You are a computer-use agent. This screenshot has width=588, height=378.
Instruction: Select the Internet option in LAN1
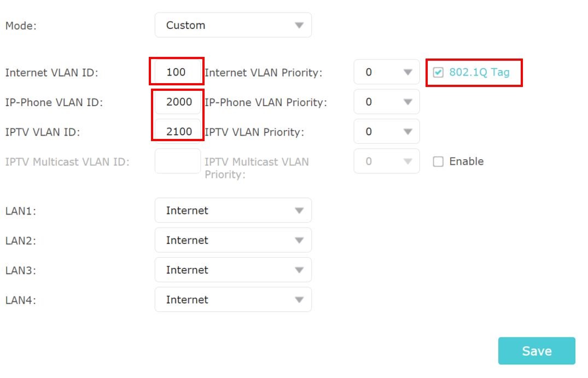coord(187,210)
